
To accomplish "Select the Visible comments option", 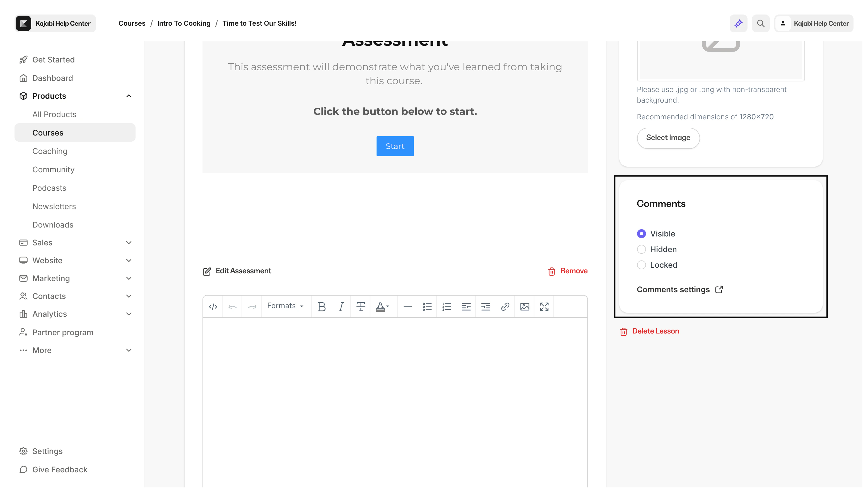I will pos(642,234).
